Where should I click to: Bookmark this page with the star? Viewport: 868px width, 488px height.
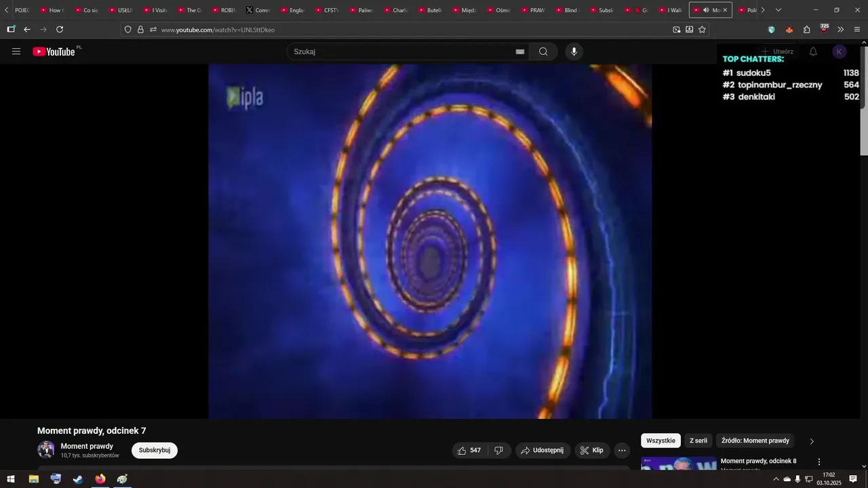(x=702, y=30)
